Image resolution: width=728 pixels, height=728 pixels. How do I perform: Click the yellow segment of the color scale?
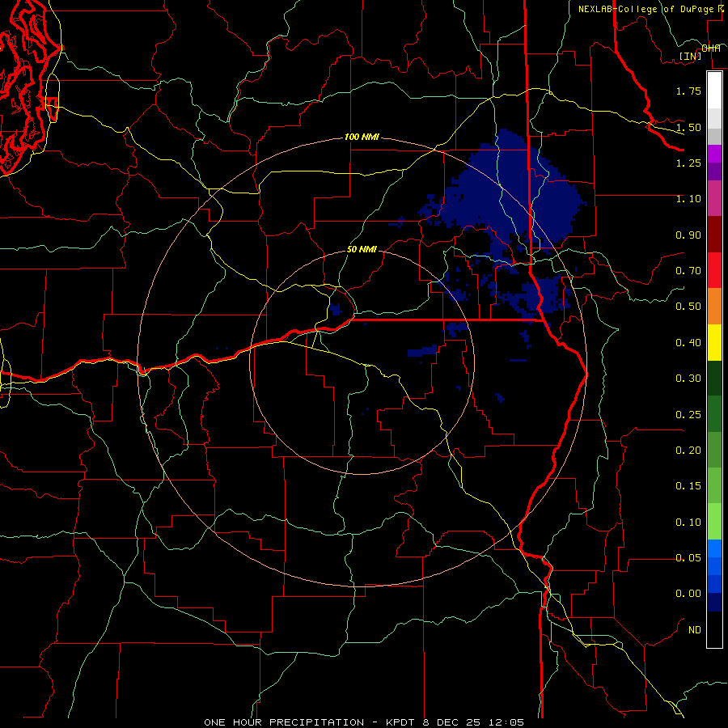714,343
